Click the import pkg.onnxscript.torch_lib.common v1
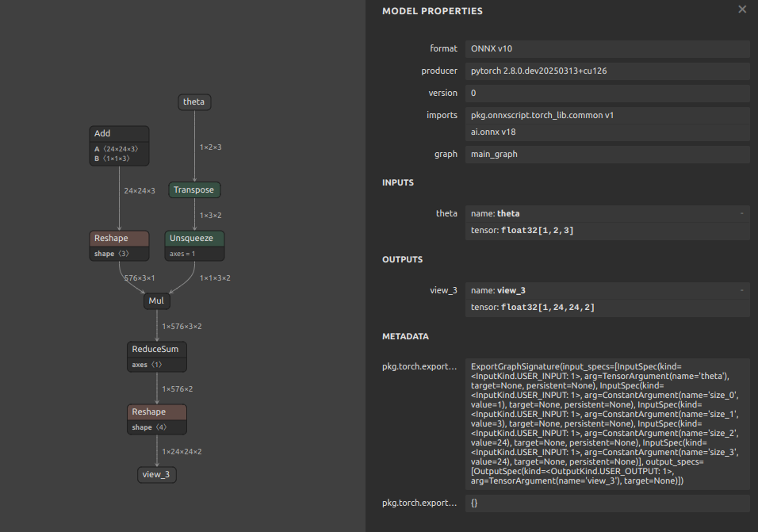The image size is (758, 532). 607,116
